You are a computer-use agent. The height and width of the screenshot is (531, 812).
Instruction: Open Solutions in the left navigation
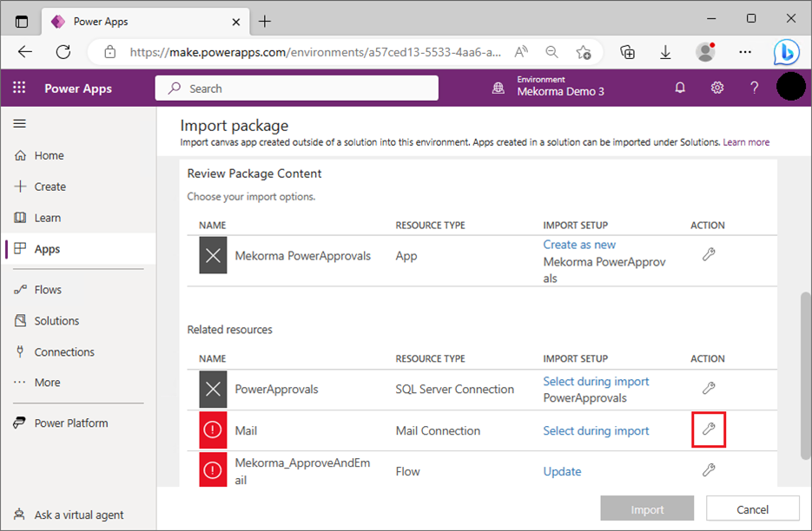56,321
